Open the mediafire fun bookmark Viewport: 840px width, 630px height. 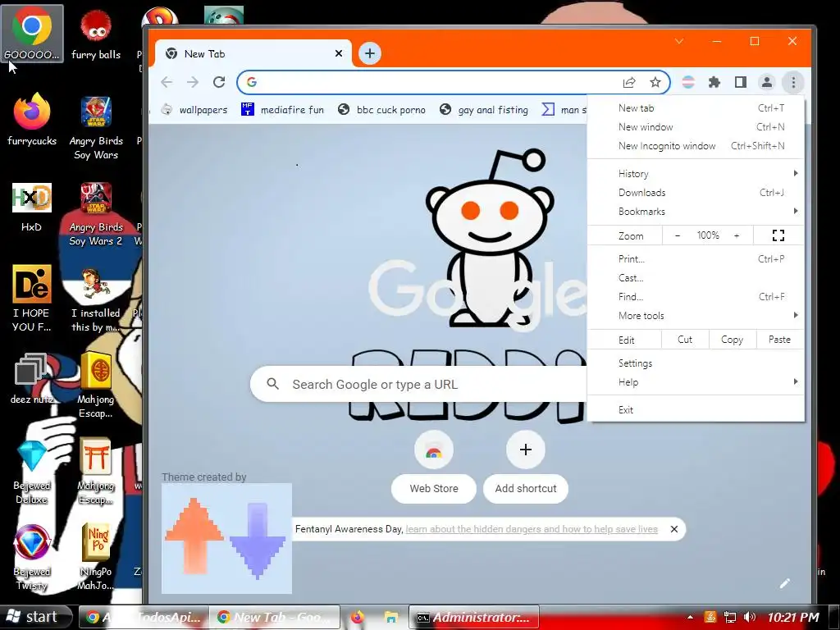click(283, 110)
